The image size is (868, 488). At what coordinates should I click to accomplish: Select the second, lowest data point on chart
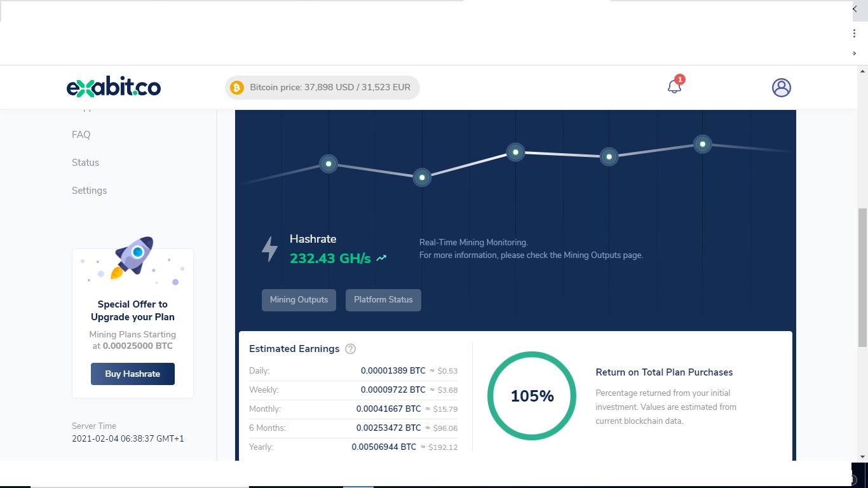tap(422, 177)
